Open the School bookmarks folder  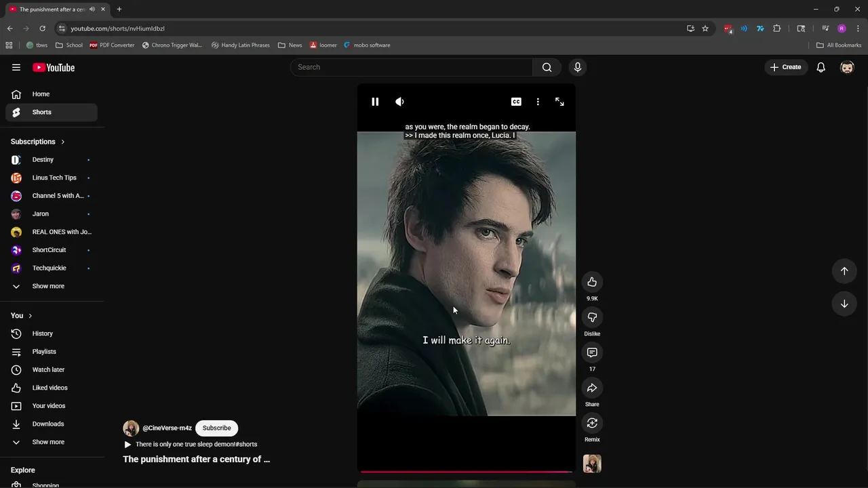click(x=69, y=45)
